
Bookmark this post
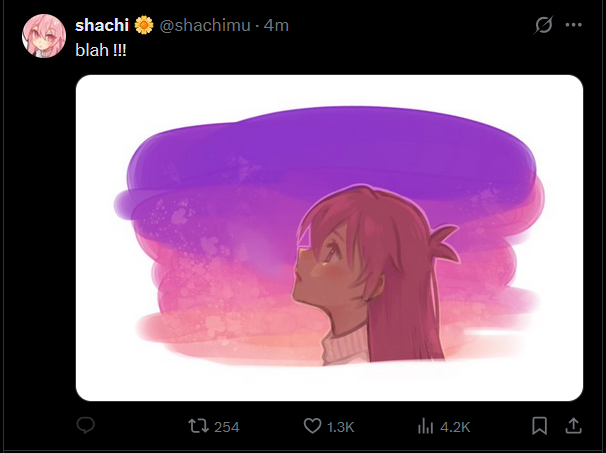coord(539,426)
